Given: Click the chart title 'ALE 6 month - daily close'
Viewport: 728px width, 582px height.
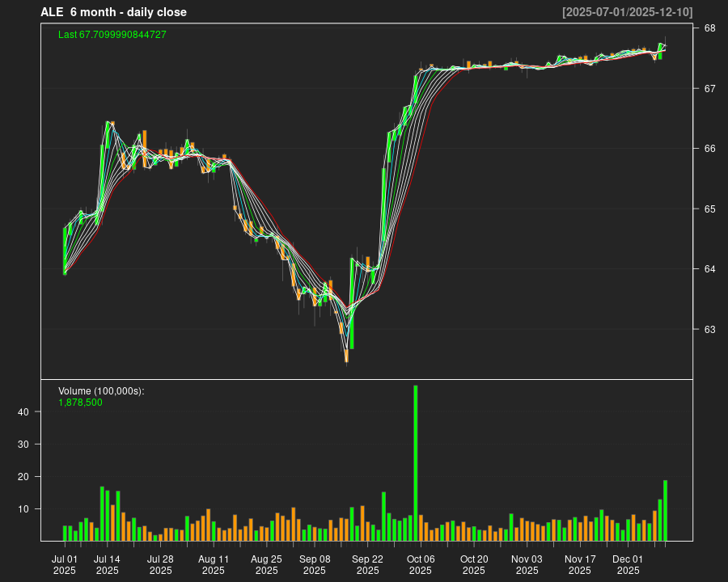Looking at the screenshot, I should pos(113,12).
